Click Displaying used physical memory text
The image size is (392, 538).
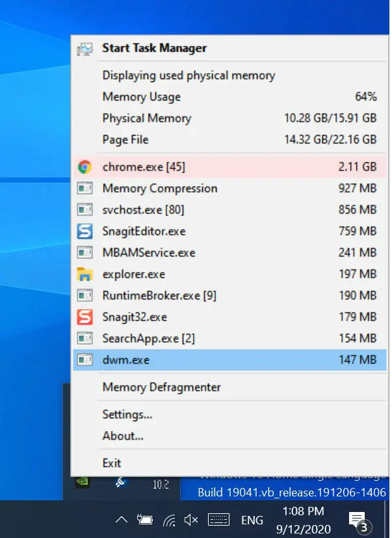[189, 75]
